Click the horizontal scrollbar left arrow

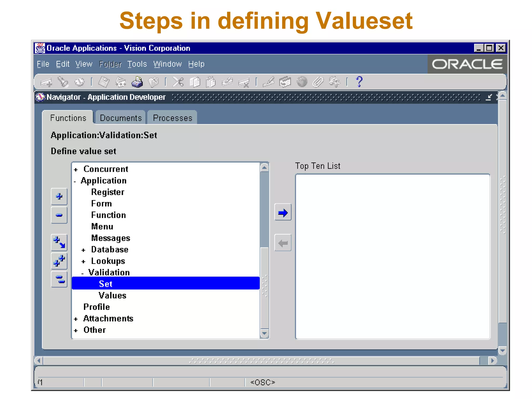pyautogui.click(x=39, y=361)
